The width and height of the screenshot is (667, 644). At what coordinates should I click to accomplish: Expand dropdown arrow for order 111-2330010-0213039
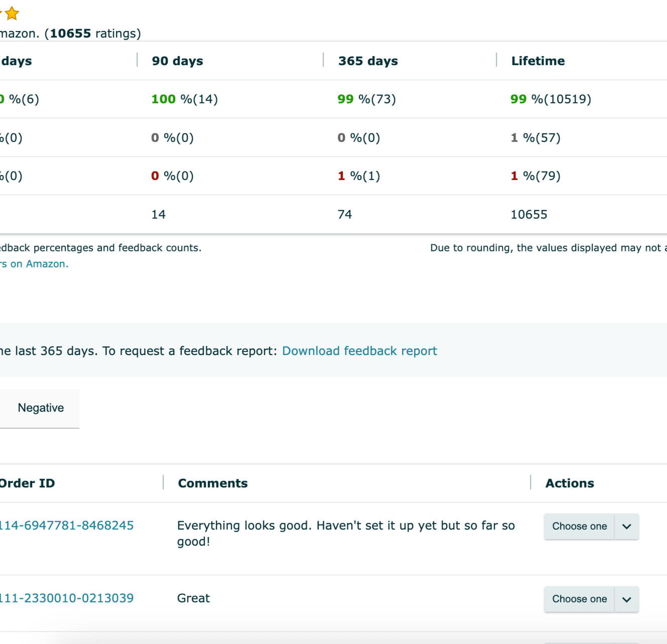pos(626,599)
